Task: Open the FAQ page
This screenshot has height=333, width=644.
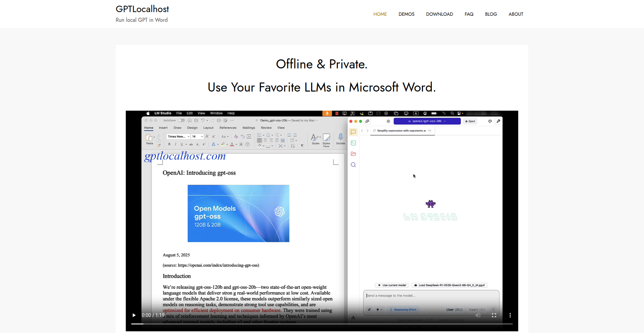Action: click(469, 14)
